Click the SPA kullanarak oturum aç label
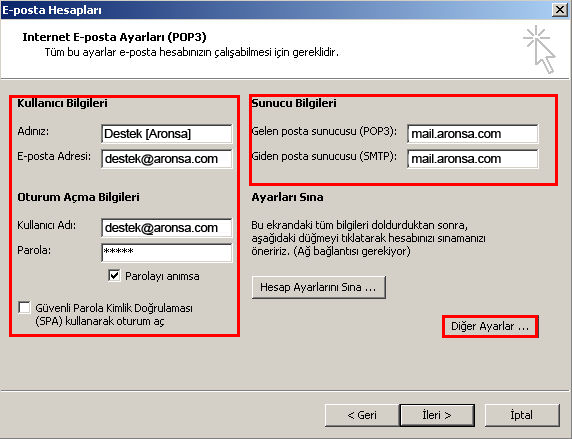This screenshot has width=572, height=439. (x=114, y=315)
